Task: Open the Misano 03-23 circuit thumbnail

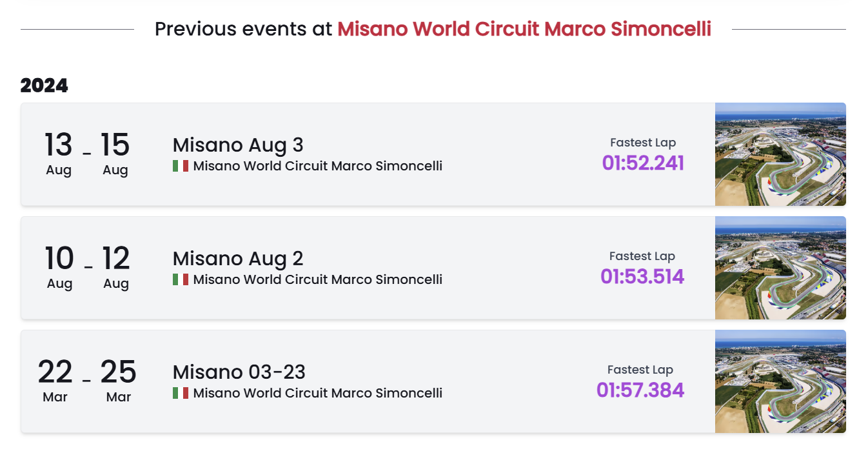Action: pos(780,381)
